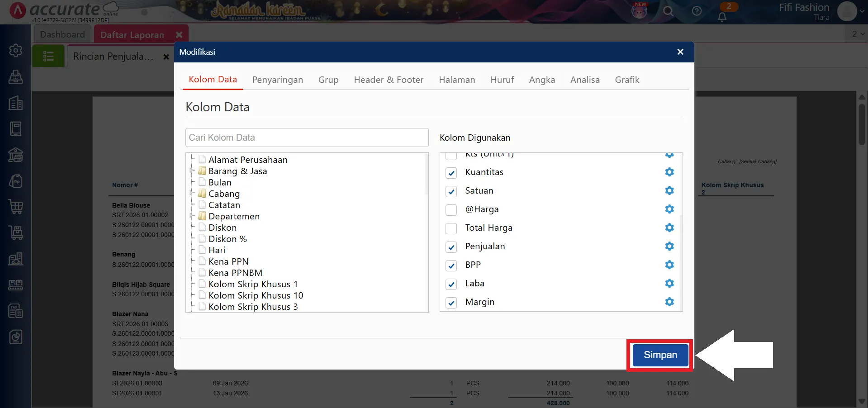The width and height of the screenshot is (868, 408).
Task: Enable the @Harga column checkbox
Action: click(451, 210)
